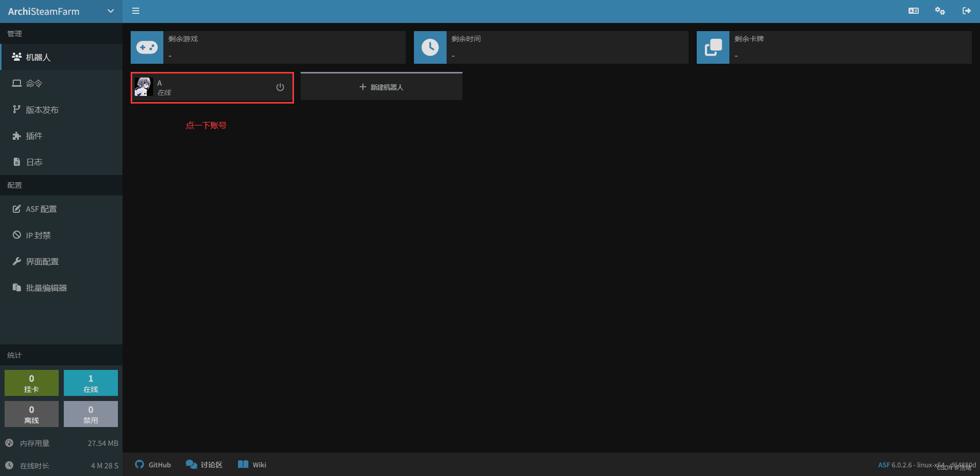Go to 版本发布 changelog page
The height and width of the screenshot is (476, 980).
click(42, 110)
